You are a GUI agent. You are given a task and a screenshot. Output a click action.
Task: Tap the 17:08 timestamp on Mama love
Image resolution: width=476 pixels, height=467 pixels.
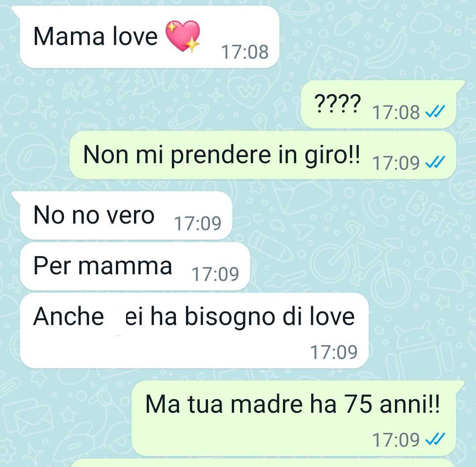point(245,52)
